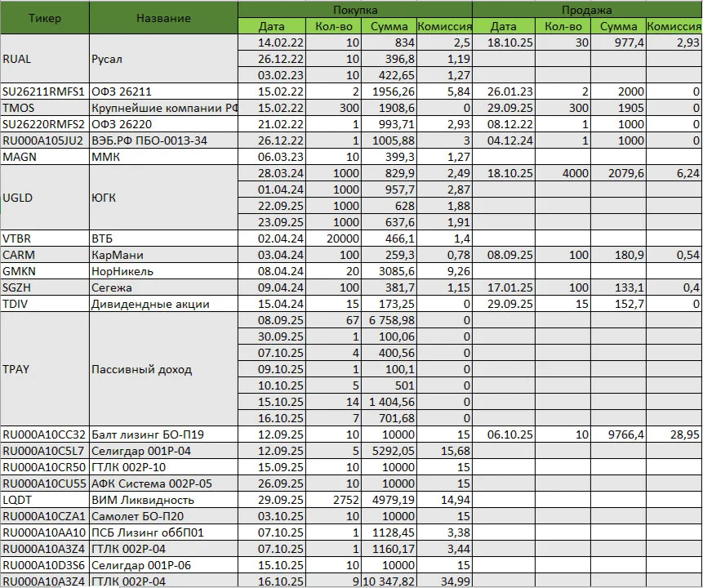Click sum cell 1956,26
Viewport: 703px width, 588px height.
pos(389,91)
